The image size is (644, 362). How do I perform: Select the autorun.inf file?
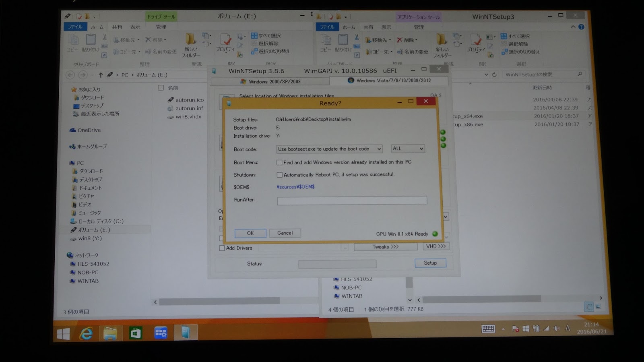coord(186,108)
